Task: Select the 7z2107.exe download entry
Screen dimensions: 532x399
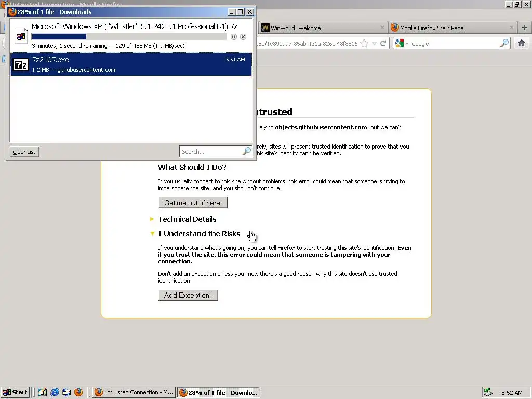Action: click(x=131, y=64)
